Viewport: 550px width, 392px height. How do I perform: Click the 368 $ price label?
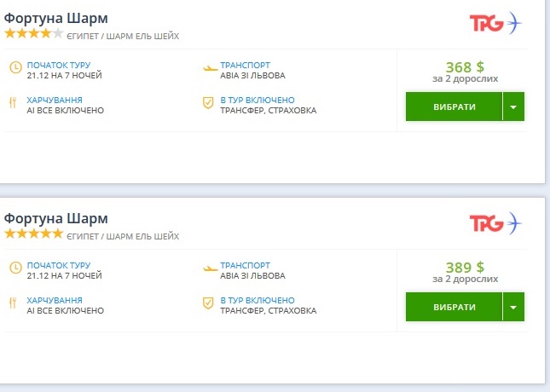465,67
